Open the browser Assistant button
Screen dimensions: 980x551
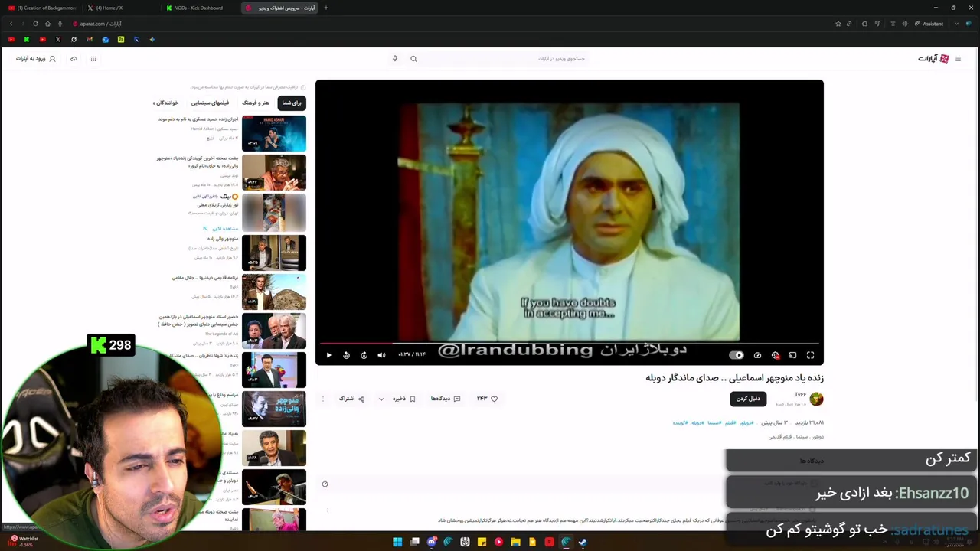[x=929, y=24]
